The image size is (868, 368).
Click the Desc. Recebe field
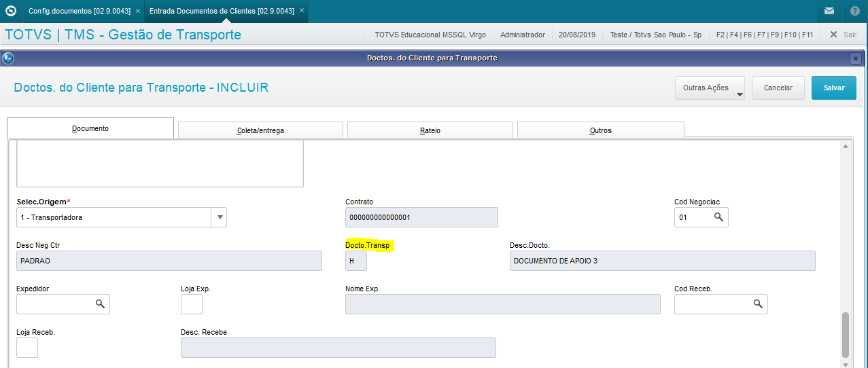pos(338,348)
